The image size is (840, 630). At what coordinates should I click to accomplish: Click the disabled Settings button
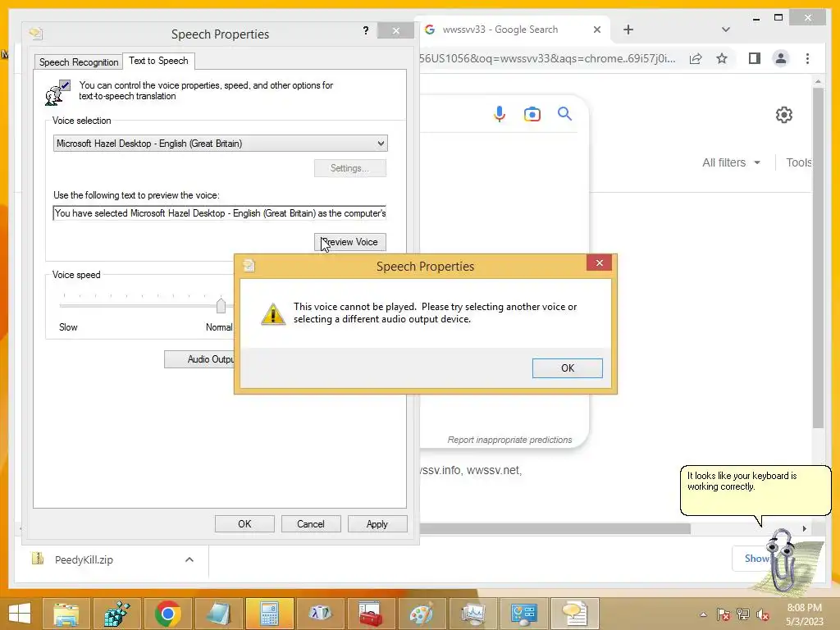click(349, 168)
